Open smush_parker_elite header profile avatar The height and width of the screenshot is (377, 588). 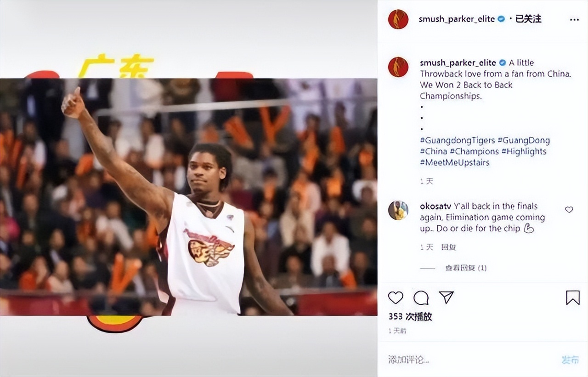(x=398, y=19)
